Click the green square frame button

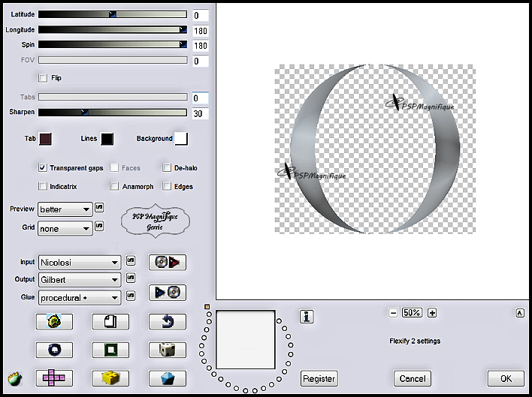pyautogui.click(x=110, y=350)
